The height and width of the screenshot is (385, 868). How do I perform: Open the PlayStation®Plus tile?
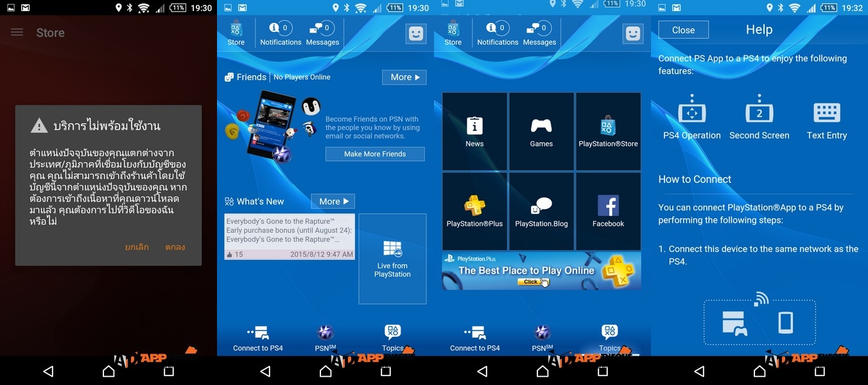[474, 211]
